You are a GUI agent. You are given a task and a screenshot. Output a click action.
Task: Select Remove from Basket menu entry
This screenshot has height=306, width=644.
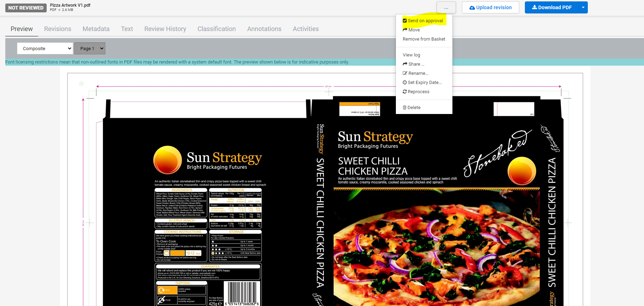point(424,39)
